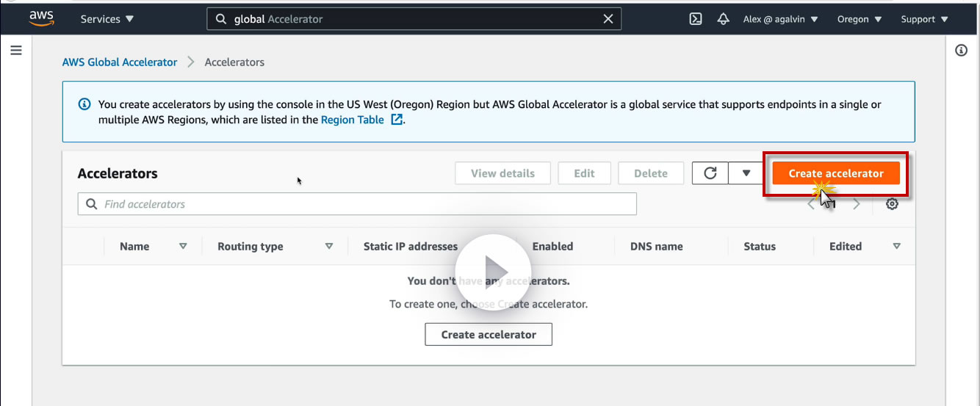The width and height of the screenshot is (980, 406).
Task: Open the Alex @ agalvin account menu
Action: point(780,19)
